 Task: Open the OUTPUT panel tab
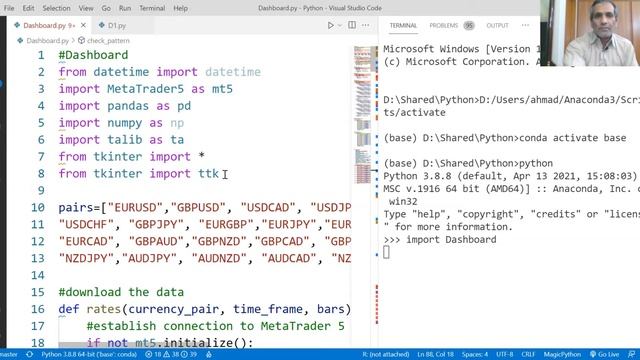[497, 25]
